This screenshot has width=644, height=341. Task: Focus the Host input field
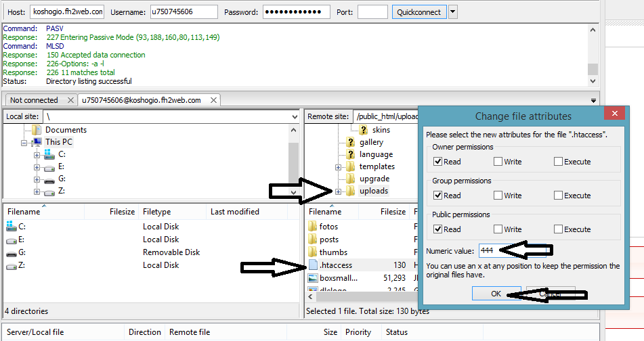(x=67, y=12)
